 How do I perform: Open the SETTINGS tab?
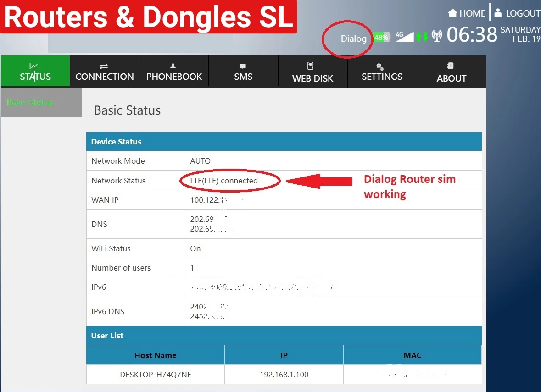382,71
